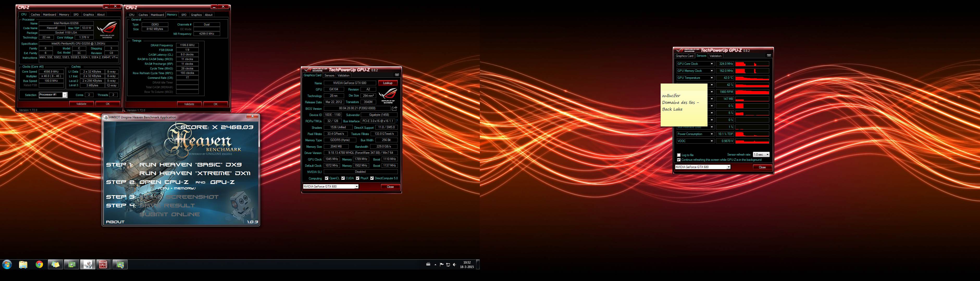Screen dimensions: 980x281
Task: Click OK in CPU-Z Memory window
Action: (215, 104)
